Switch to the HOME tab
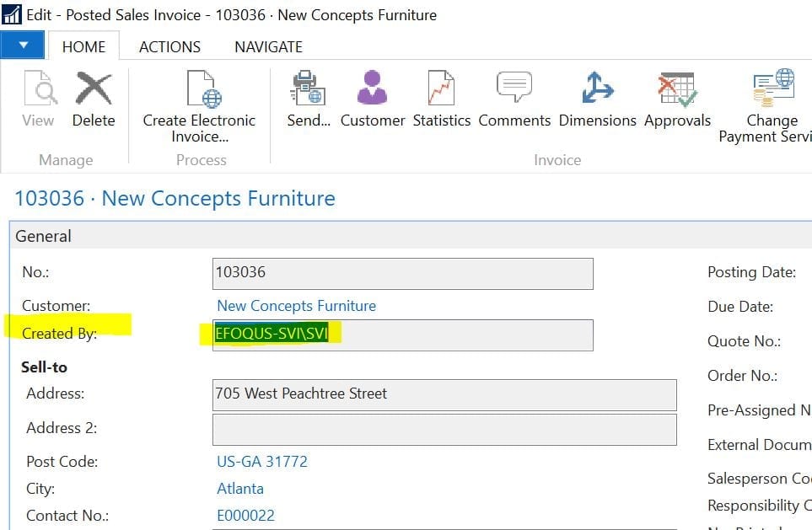The image size is (812, 530). pyautogui.click(x=83, y=46)
